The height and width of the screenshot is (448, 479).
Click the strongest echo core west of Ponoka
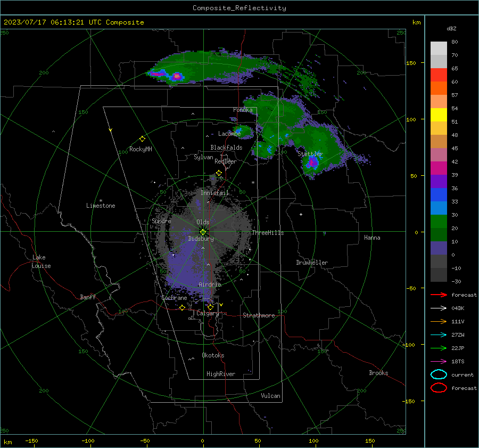pos(177,76)
